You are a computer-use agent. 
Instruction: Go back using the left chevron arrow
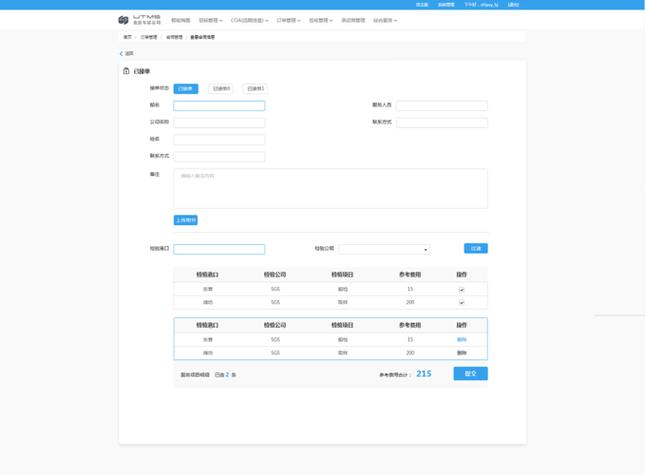point(121,53)
